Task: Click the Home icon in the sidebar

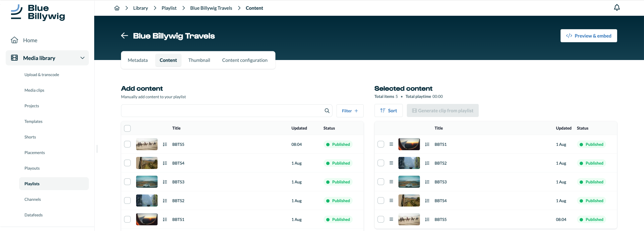Action: click(14, 40)
